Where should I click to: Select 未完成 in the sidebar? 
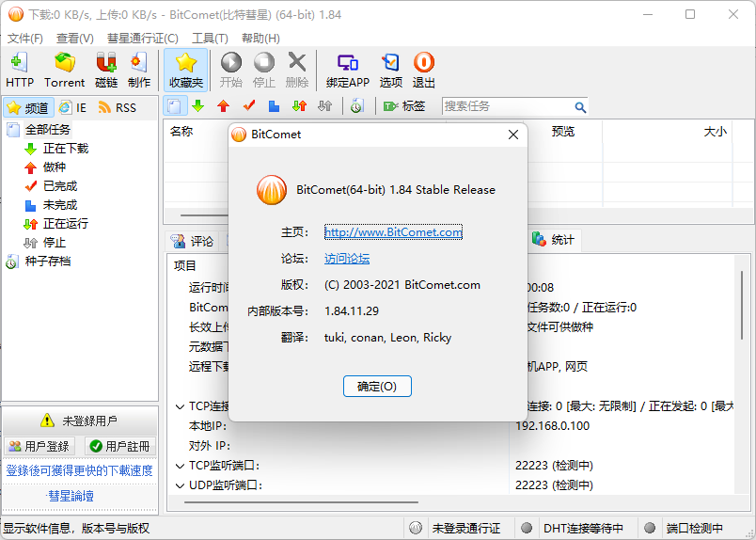point(60,204)
